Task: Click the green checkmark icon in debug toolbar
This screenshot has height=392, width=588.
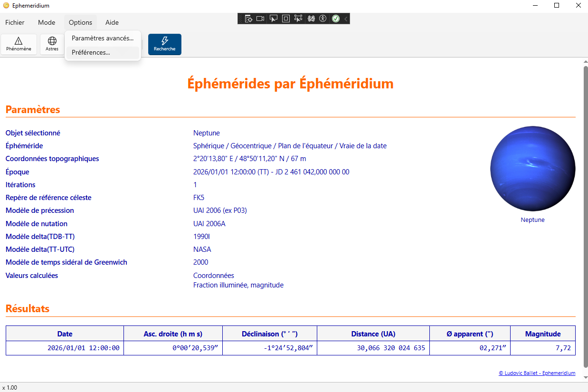Action: click(x=335, y=19)
